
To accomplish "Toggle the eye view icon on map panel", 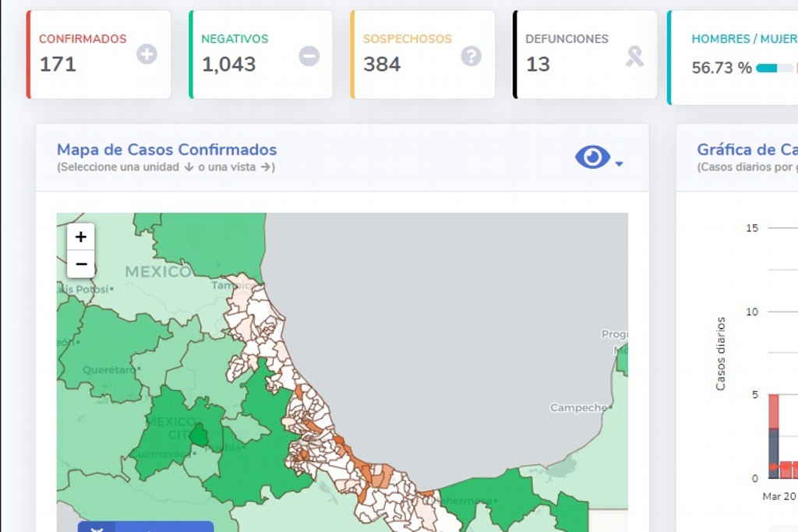I will (592, 158).
